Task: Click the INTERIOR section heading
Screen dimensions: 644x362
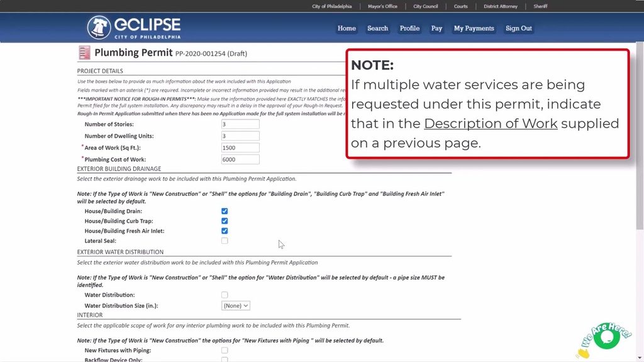Action: coord(90,315)
